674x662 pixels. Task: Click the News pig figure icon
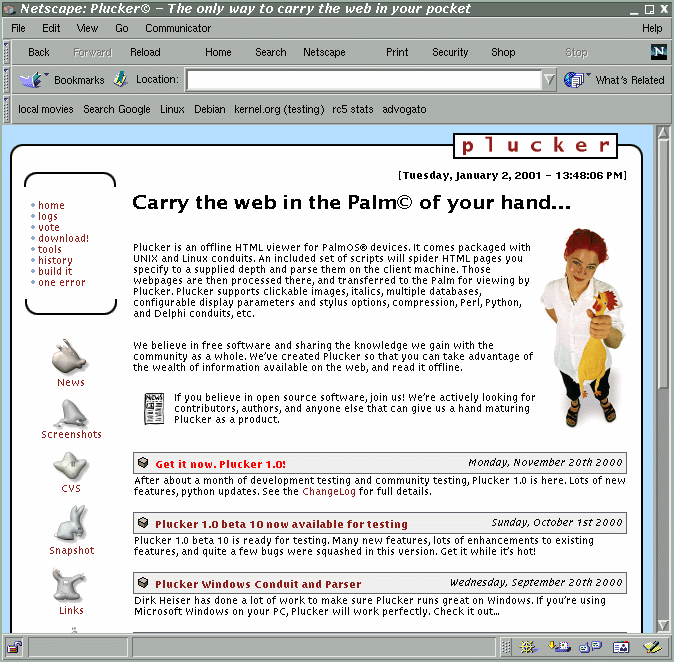tap(69, 356)
